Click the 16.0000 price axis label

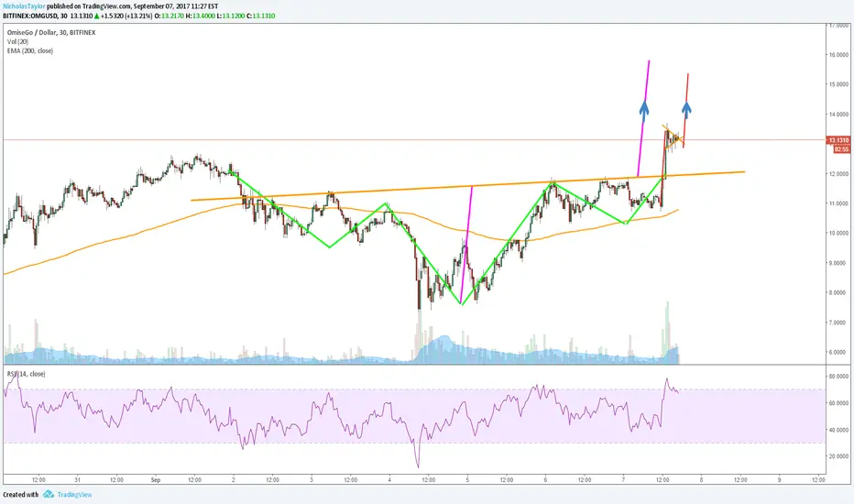(838, 54)
